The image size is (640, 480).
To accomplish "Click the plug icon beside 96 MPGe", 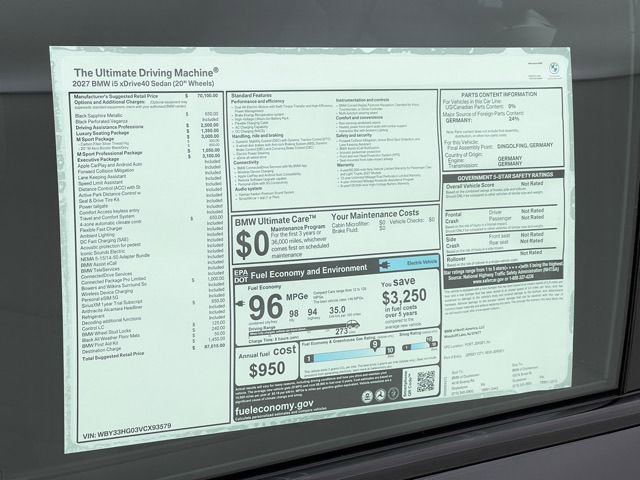I will tap(241, 303).
